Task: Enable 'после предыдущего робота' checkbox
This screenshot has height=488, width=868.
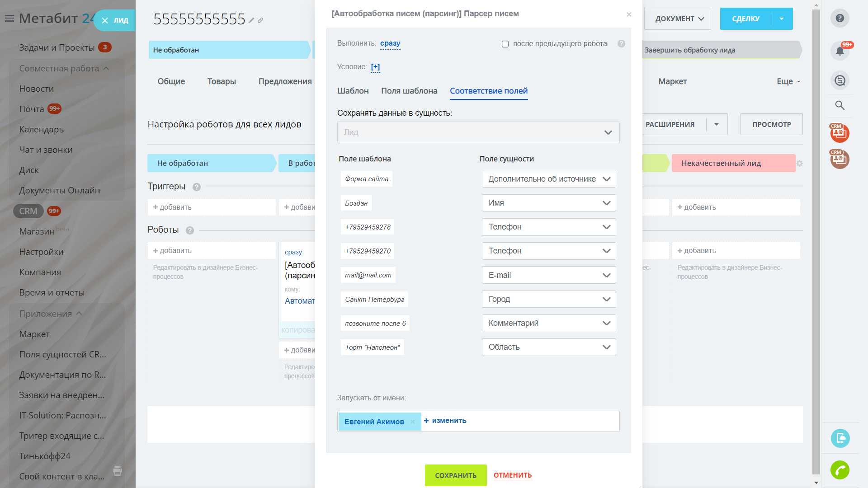Action: [505, 44]
